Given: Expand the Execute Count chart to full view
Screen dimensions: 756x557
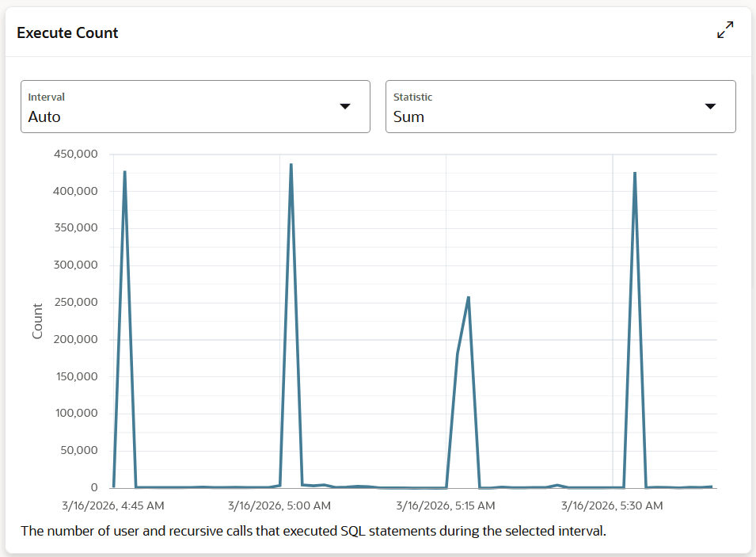Looking at the screenshot, I should pos(725,30).
